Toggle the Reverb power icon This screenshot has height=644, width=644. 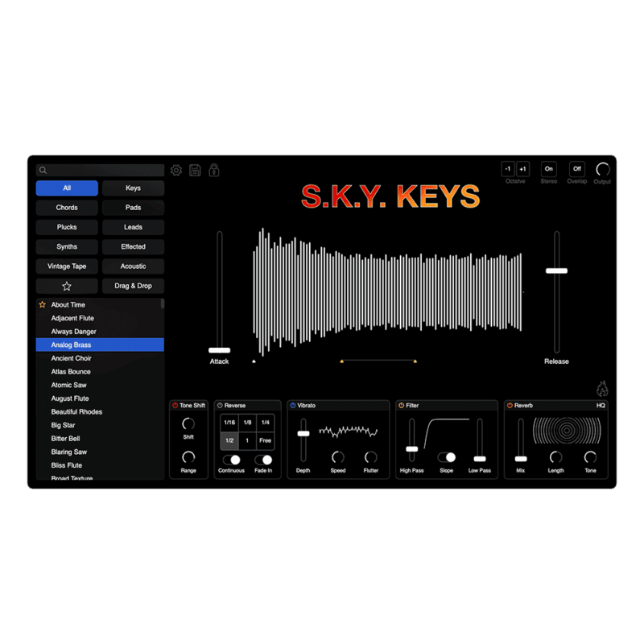(x=510, y=406)
